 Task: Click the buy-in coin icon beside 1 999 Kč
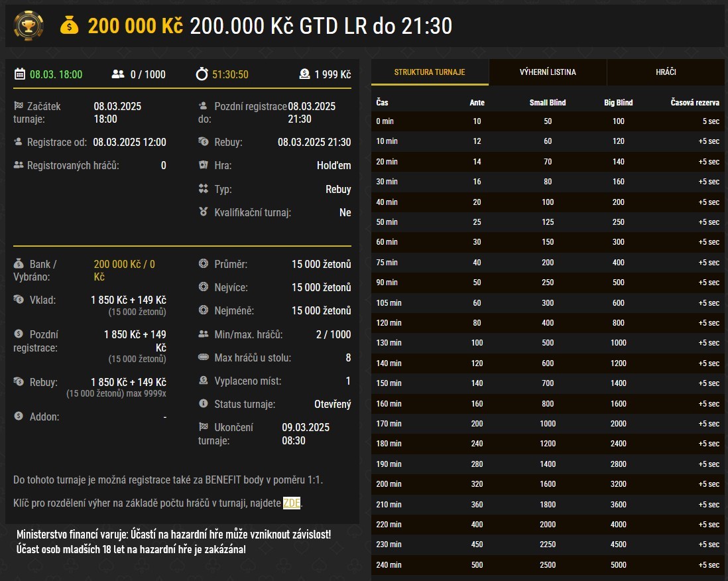(x=304, y=74)
